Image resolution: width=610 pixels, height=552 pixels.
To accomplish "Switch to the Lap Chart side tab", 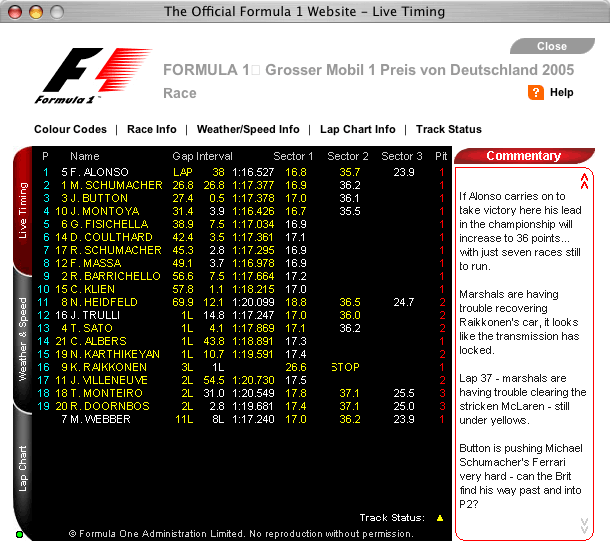I will [x=23, y=468].
